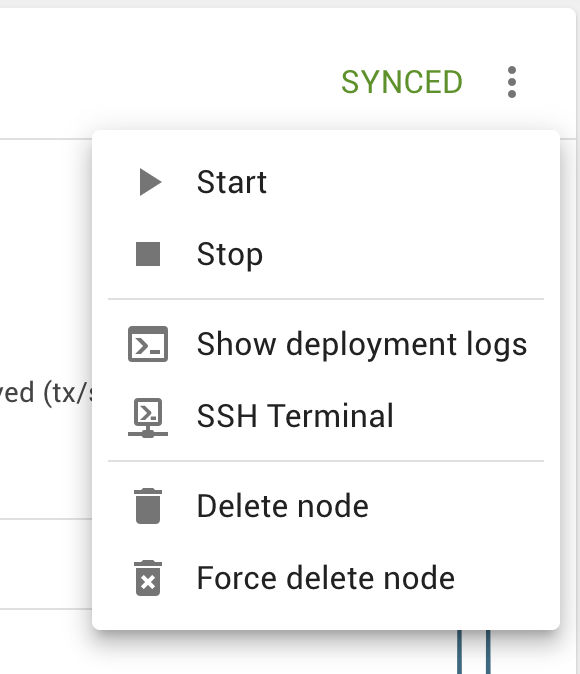Click the partially hidden tx/s metric label
This screenshot has width=580, height=674.
(46, 392)
